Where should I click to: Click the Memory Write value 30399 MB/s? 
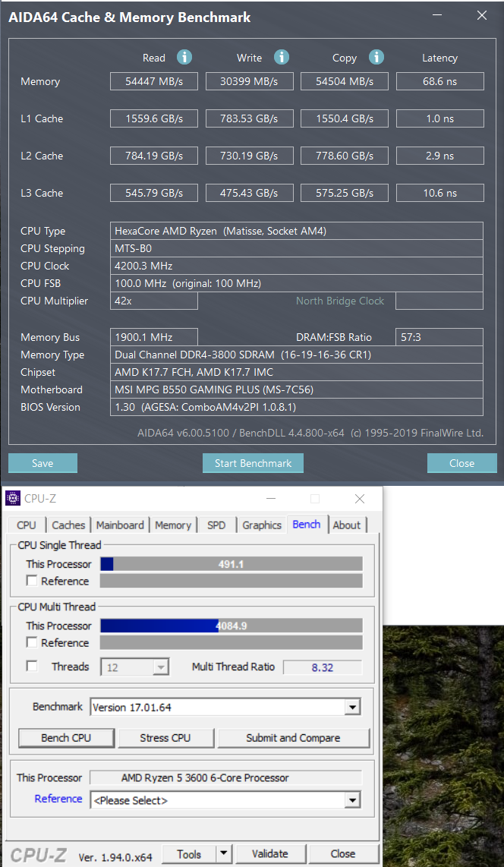(249, 81)
